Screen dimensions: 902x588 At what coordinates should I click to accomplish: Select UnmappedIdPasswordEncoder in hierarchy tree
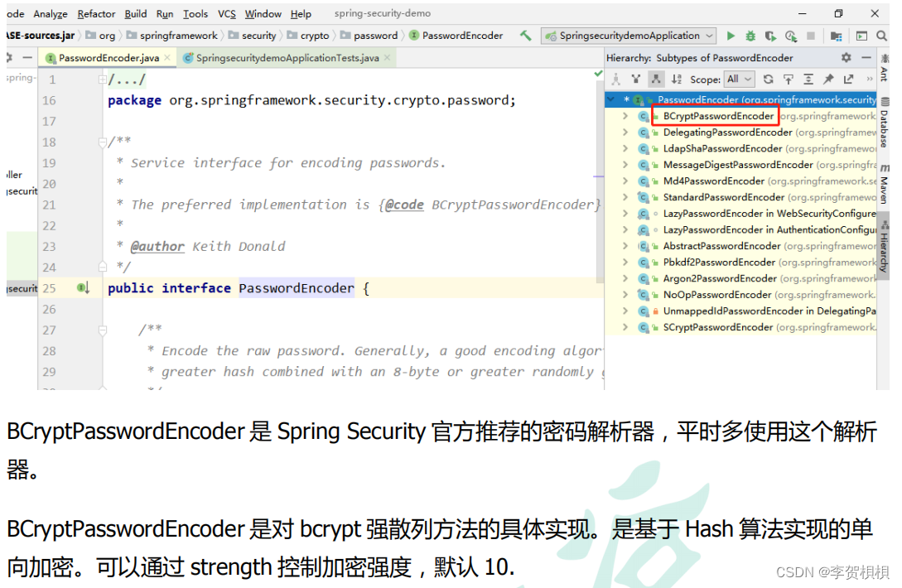733,311
